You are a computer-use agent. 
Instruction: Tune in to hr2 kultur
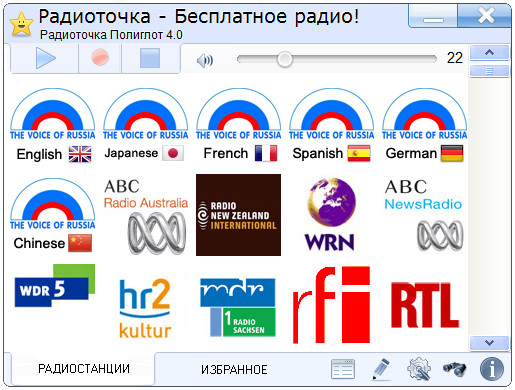(x=145, y=308)
